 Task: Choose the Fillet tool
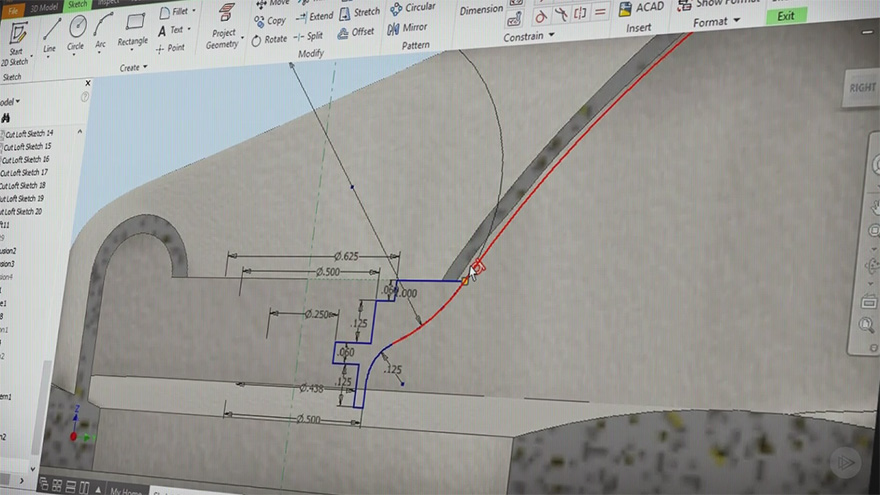(x=174, y=12)
